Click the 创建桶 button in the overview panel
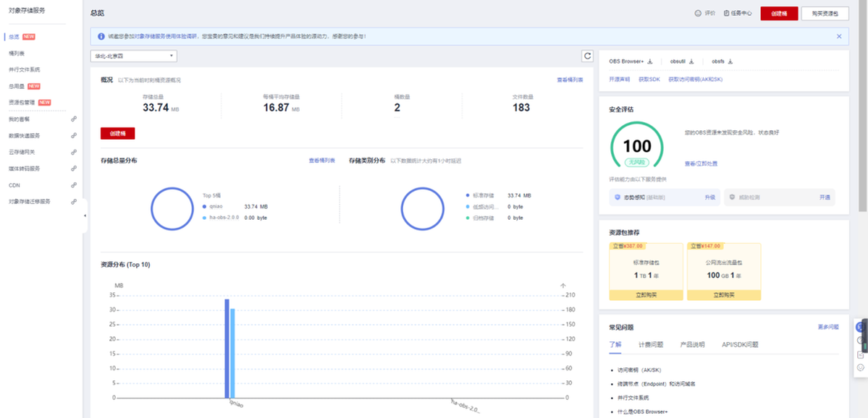 pos(117,133)
